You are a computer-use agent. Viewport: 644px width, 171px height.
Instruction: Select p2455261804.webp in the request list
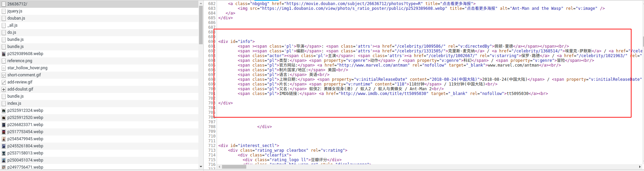(x=99, y=146)
